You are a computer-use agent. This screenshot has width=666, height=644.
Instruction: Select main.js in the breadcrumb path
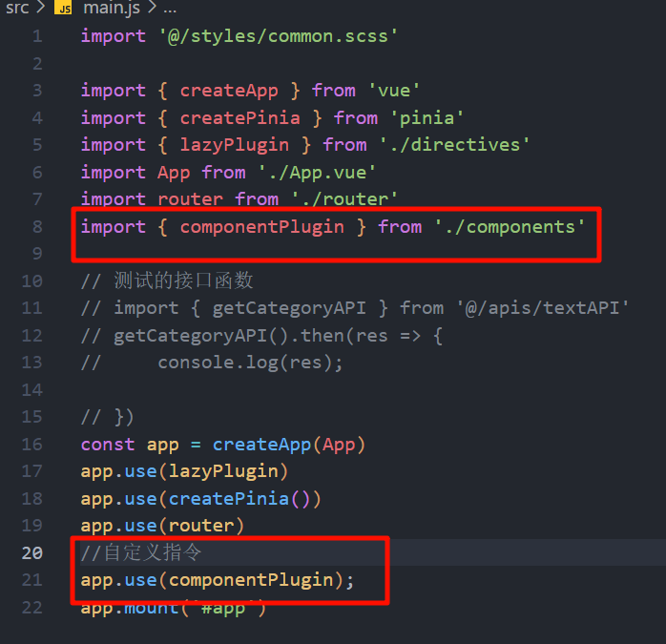click(x=111, y=9)
